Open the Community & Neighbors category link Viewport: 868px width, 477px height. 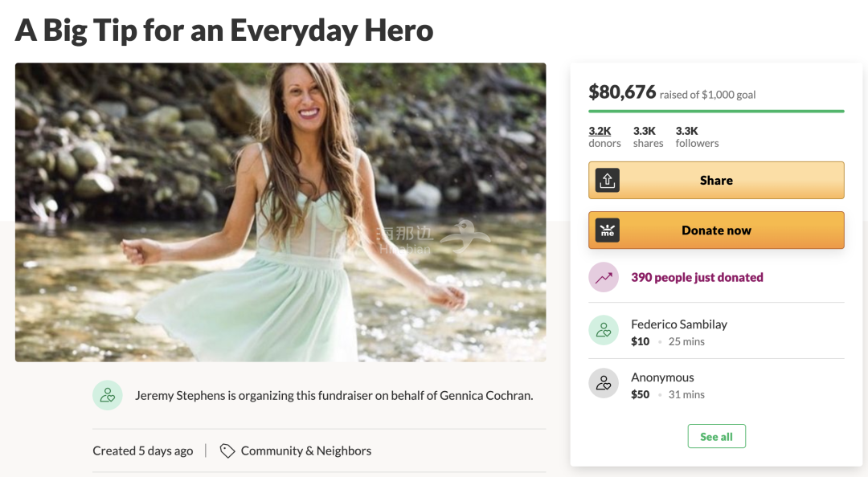[306, 451]
